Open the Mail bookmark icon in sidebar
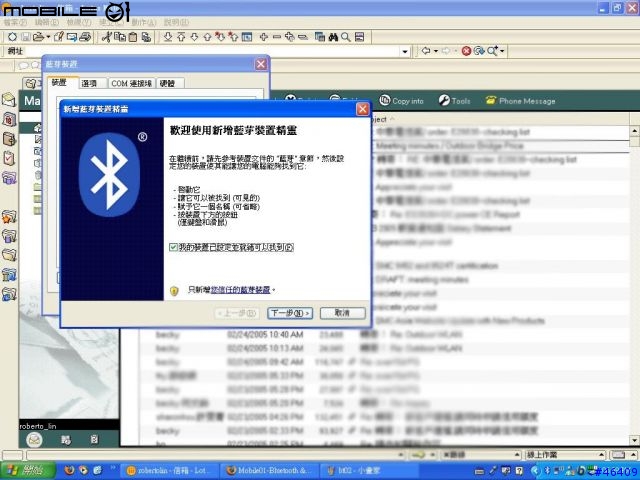Image resolution: width=640 pixels, height=480 pixels. point(9,100)
